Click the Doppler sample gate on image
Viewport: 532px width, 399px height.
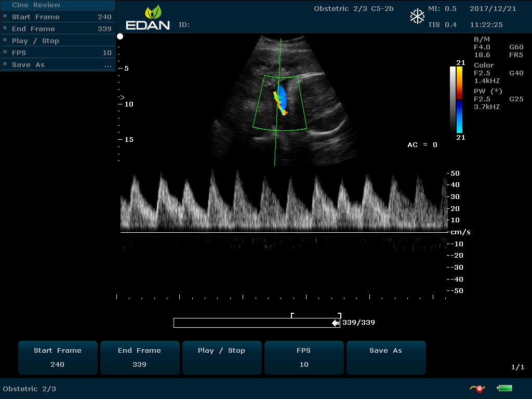pyautogui.click(x=278, y=97)
